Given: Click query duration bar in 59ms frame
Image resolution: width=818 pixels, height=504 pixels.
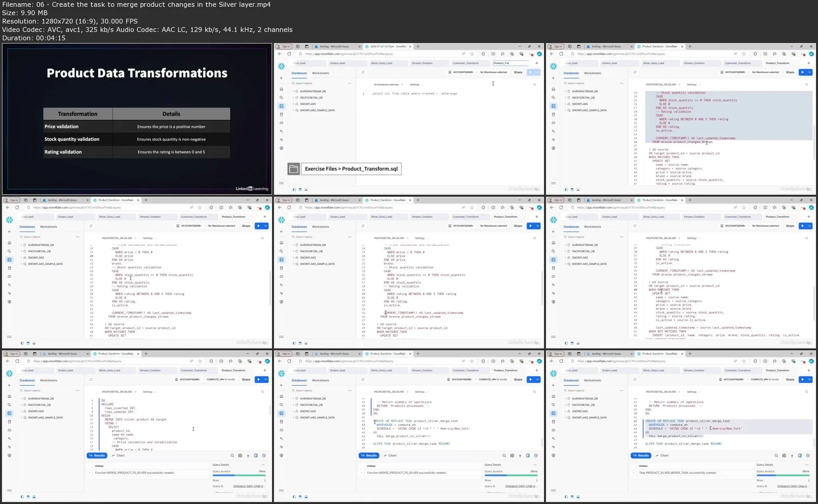Looking at the screenshot, I should coord(511,475).
